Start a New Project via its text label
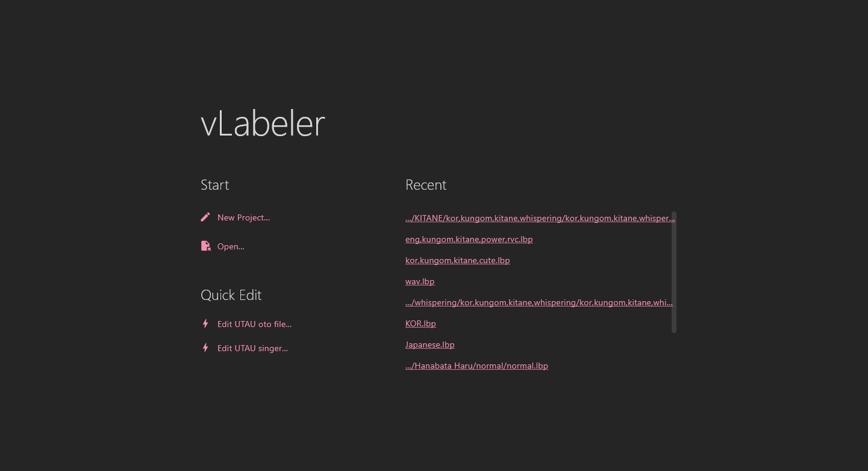Image resolution: width=868 pixels, height=471 pixels. (x=243, y=217)
